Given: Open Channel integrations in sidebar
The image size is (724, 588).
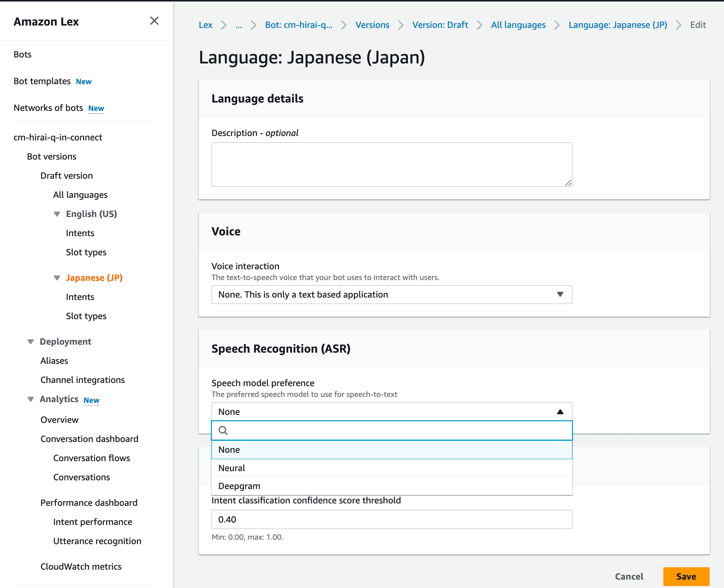Looking at the screenshot, I should point(83,380).
